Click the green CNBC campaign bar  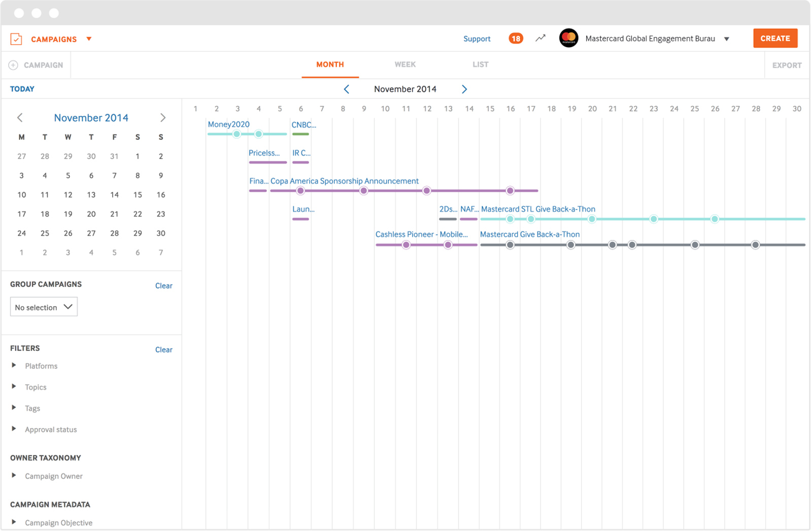tap(300, 134)
